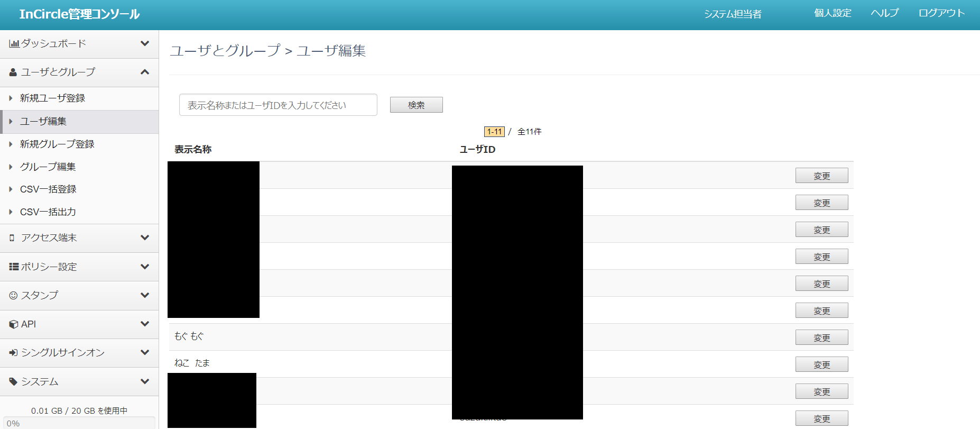Open CSV一括出力 from the sidebar

click(x=48, y=212)
